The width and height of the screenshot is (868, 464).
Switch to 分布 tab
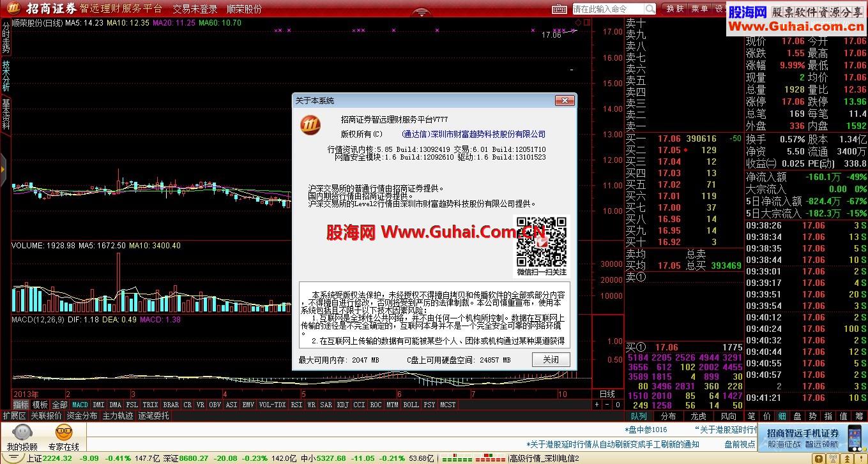668,416
